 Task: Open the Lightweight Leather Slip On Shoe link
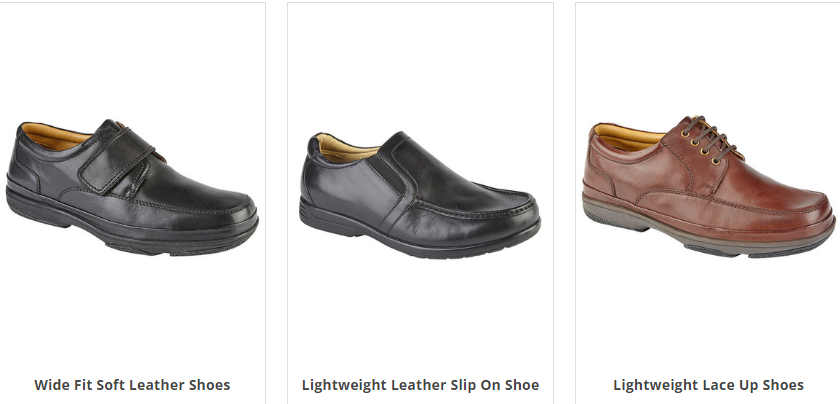coord(421,385)
